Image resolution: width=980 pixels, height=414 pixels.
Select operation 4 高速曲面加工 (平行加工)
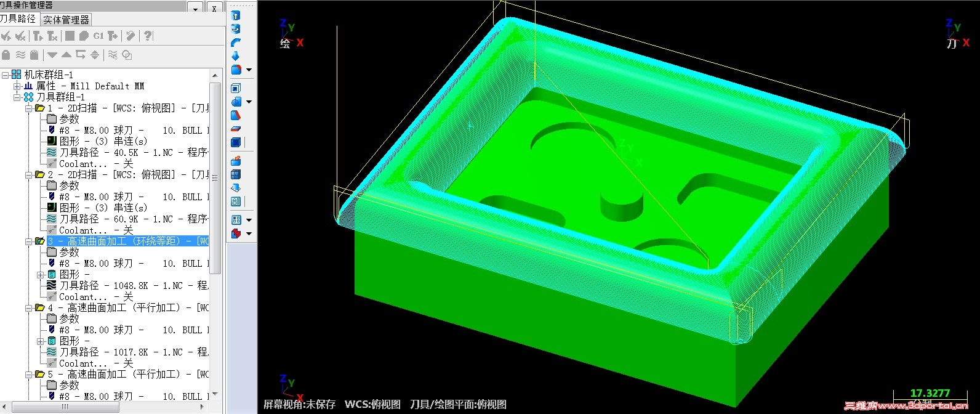tap(128, 308)
